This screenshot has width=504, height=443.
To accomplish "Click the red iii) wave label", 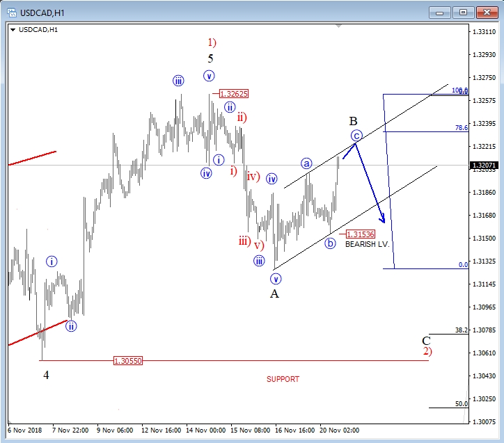I will [244, 241].
